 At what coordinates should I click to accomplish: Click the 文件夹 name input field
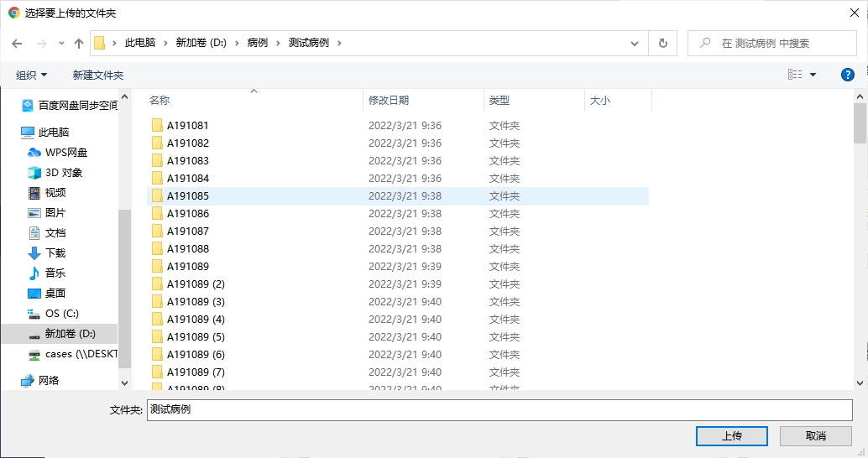tap(499, 410)
